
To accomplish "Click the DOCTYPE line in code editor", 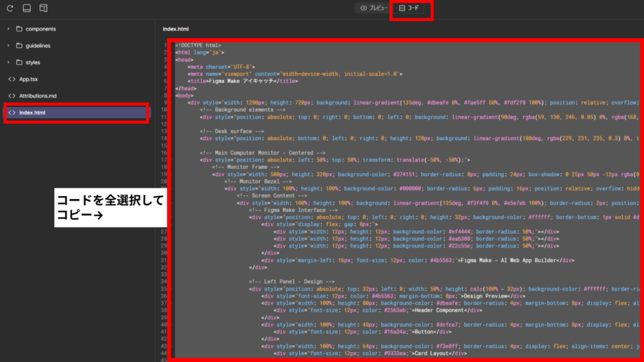I will (198, 45).
